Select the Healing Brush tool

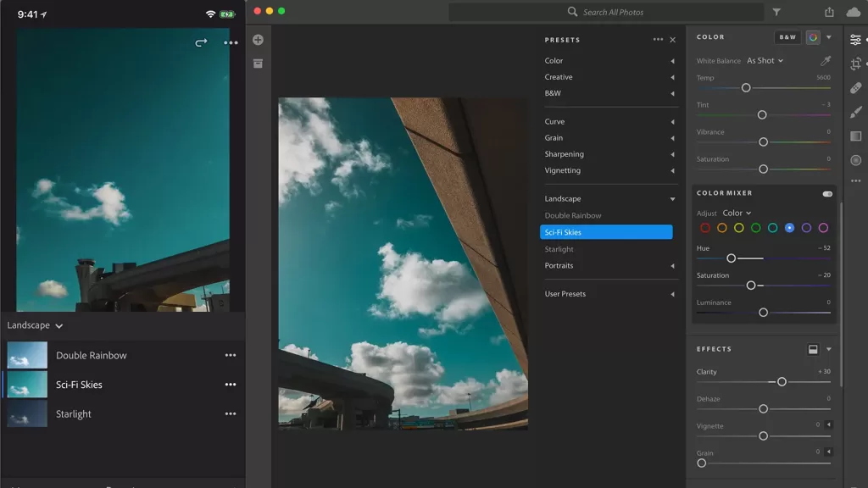click(856, 88)
